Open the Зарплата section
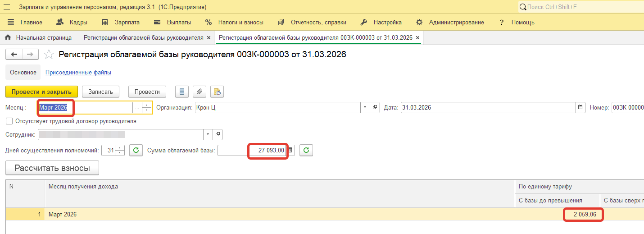 point(121,22)
